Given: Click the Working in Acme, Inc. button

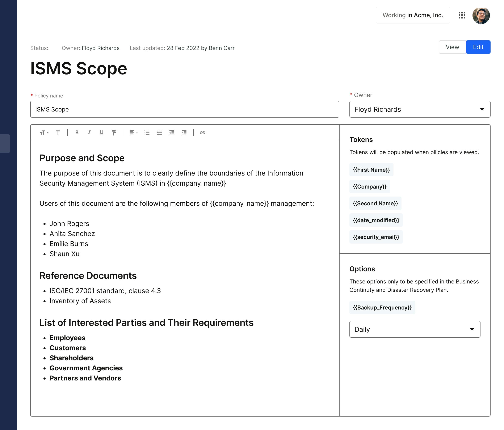Looking at the screenshot, I should point(412,15).
